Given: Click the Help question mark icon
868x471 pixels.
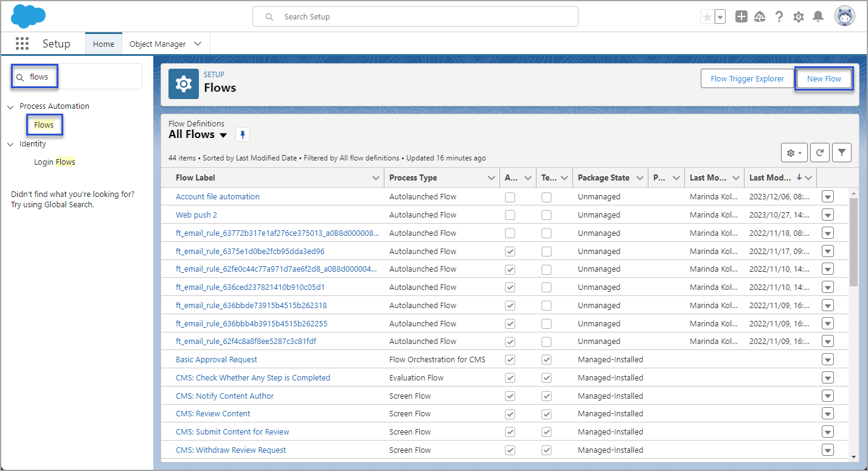Looking at the screenshot, I should pos(779,17).
